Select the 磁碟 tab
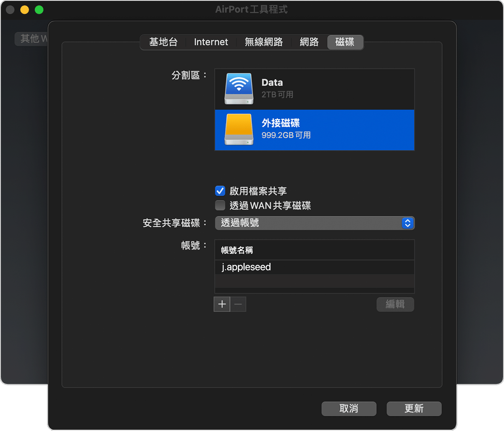The image size is (504, 431). [345, 42]
